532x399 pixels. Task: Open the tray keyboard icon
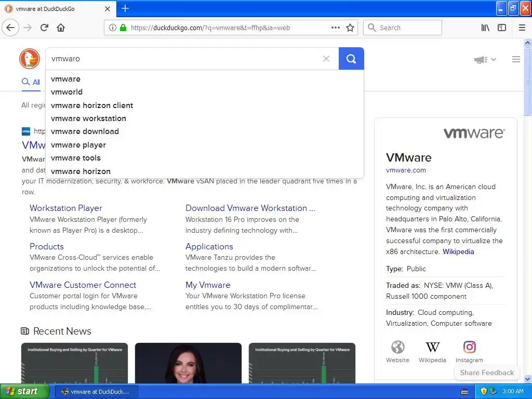point(464,392)
